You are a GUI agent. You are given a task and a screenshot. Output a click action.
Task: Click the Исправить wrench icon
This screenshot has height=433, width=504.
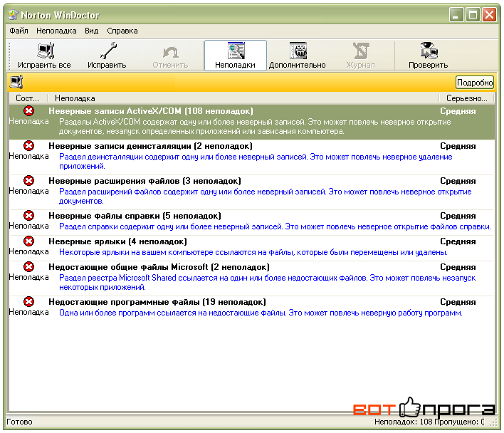point(107,51)
